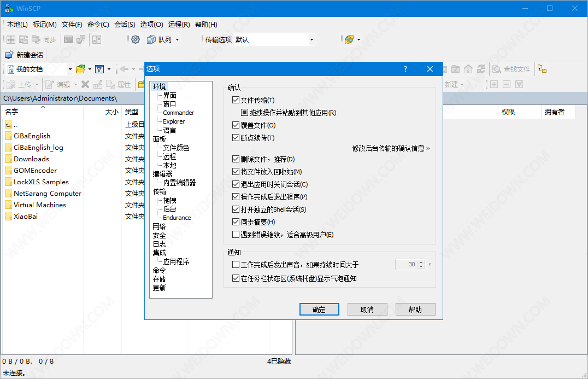This screenshot has width=588, height=379.
Task: Select Commander in the options tree
Action: click(x=178, y=113)
